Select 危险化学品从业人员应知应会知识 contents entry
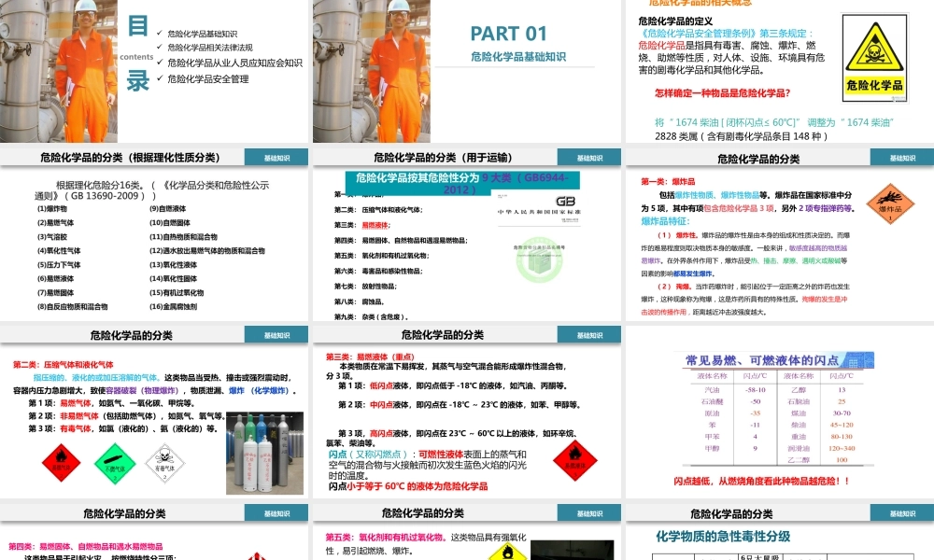Image resolution: width=934 pixels, height=560 pixels. coord(234,63)
